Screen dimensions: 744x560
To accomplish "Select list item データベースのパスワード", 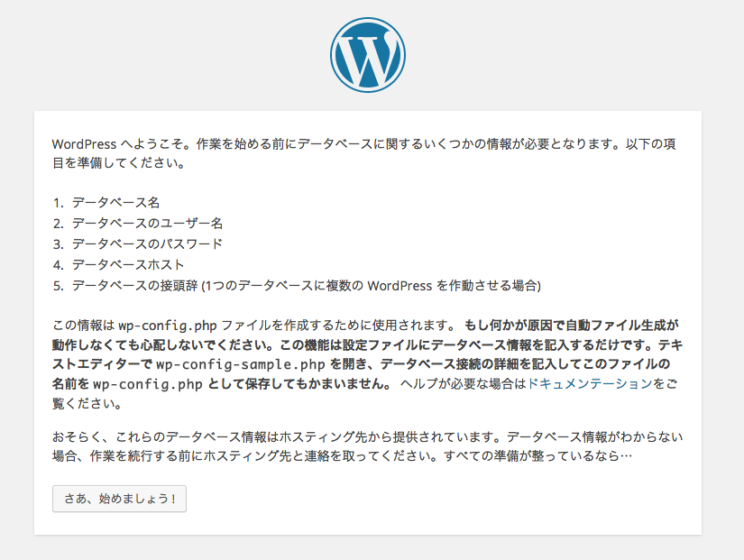I will pos(147,244).
